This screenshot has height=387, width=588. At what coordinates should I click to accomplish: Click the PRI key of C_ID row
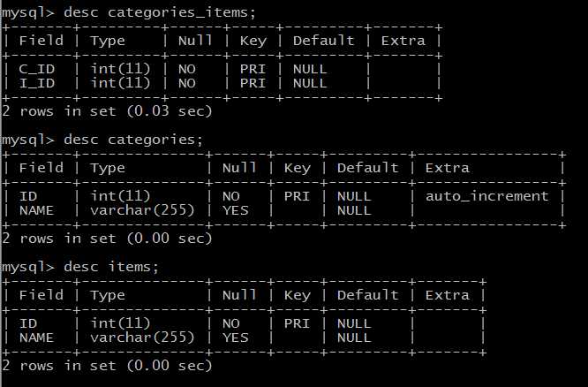253,69
